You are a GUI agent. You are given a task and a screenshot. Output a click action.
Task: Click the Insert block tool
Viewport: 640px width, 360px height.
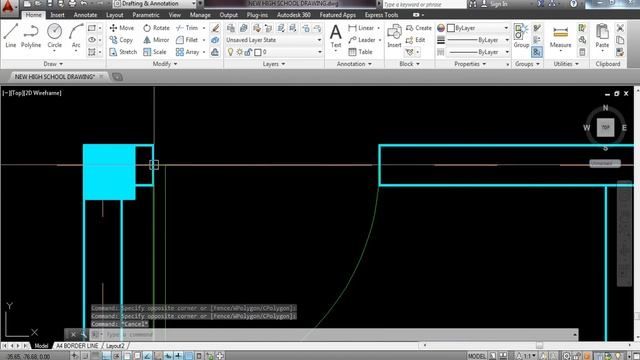pyautogui.click(x=394, y=36)
